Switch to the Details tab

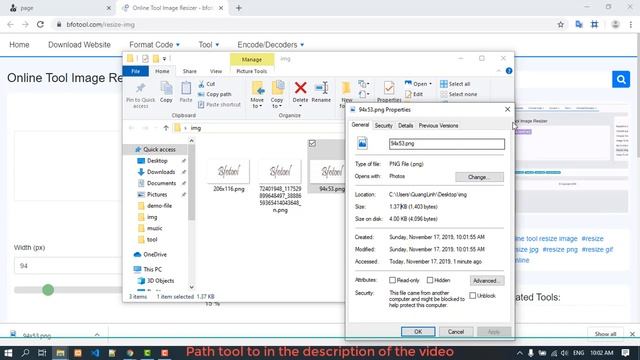point(405,126)
